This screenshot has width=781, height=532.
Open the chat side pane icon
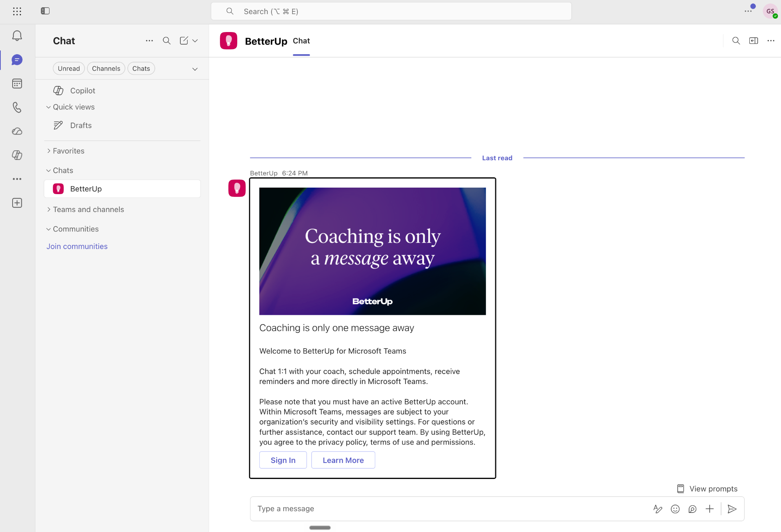pos(754,41)
